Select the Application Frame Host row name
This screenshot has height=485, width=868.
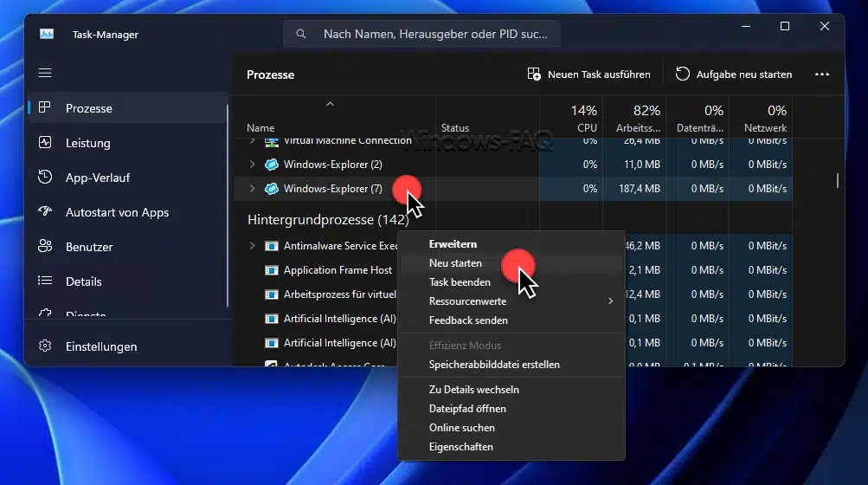point(338,270)
